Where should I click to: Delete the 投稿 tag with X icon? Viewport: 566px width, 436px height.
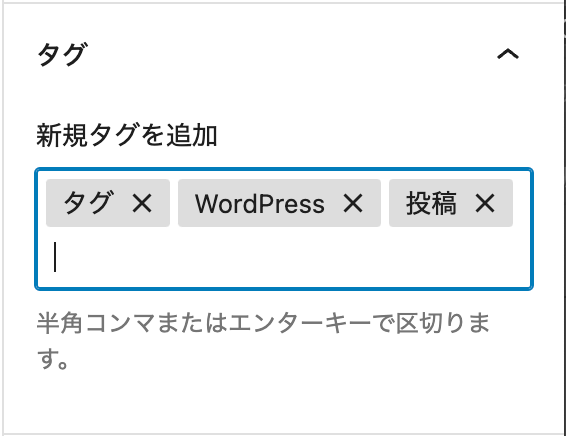tap(485, 203)
